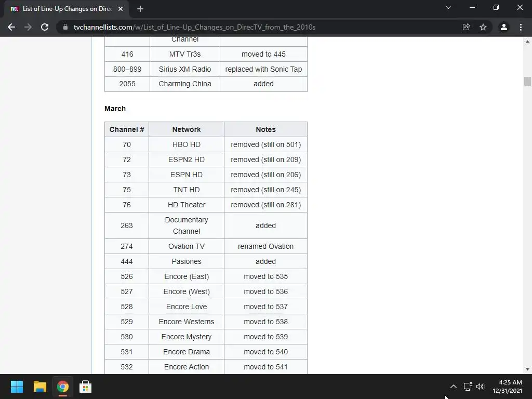Select the List of Line-Up Changes tab
Viewport: 532px width, 399px height.
(66, 9)
